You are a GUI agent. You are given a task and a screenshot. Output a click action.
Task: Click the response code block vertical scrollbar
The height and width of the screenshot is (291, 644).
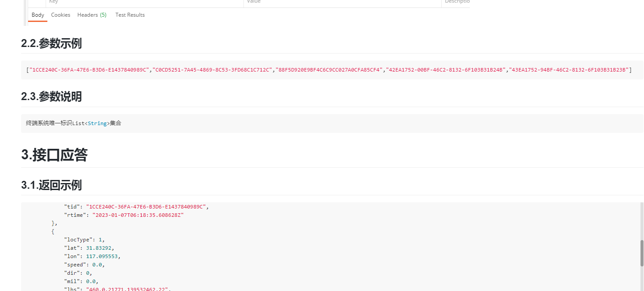[x=641, y=252]
